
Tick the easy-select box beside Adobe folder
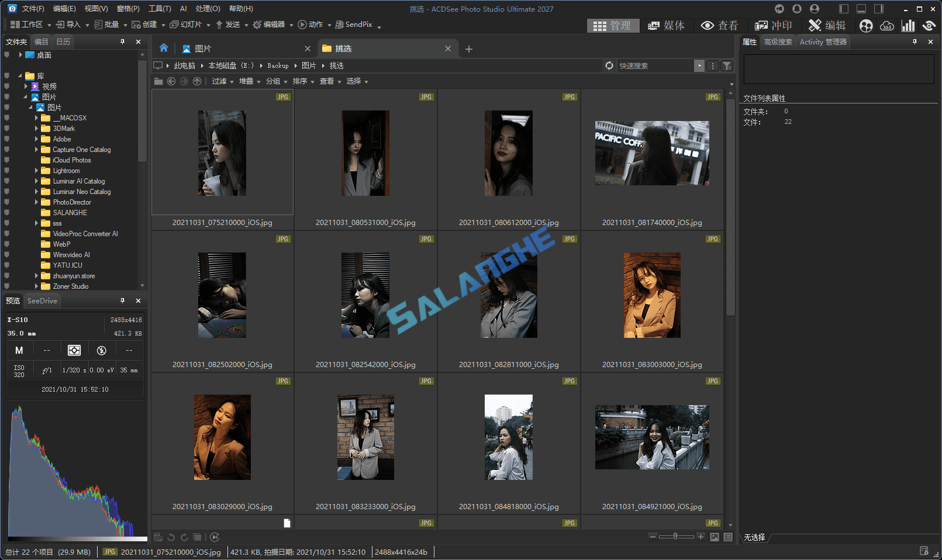click(x=6, y=139)
